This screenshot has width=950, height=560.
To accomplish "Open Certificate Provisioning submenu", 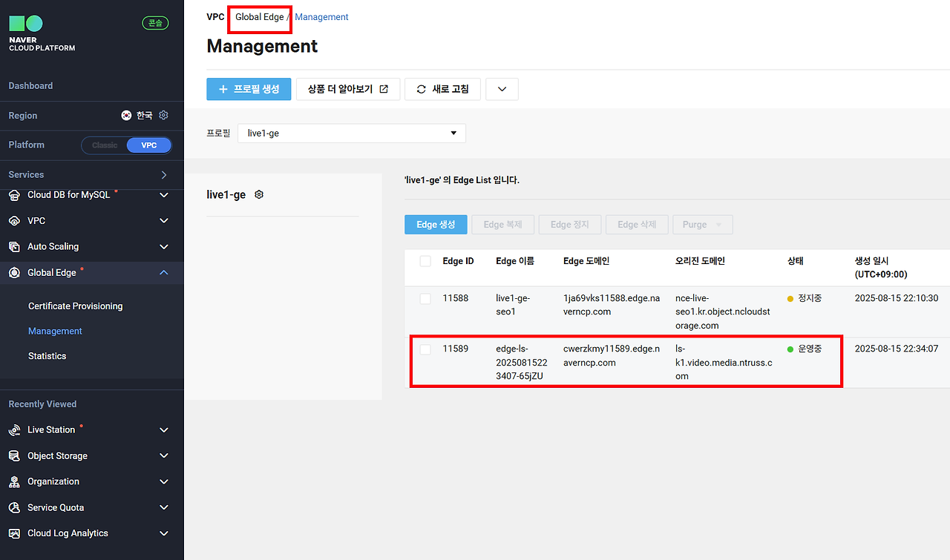I will (x=76, y=306).
